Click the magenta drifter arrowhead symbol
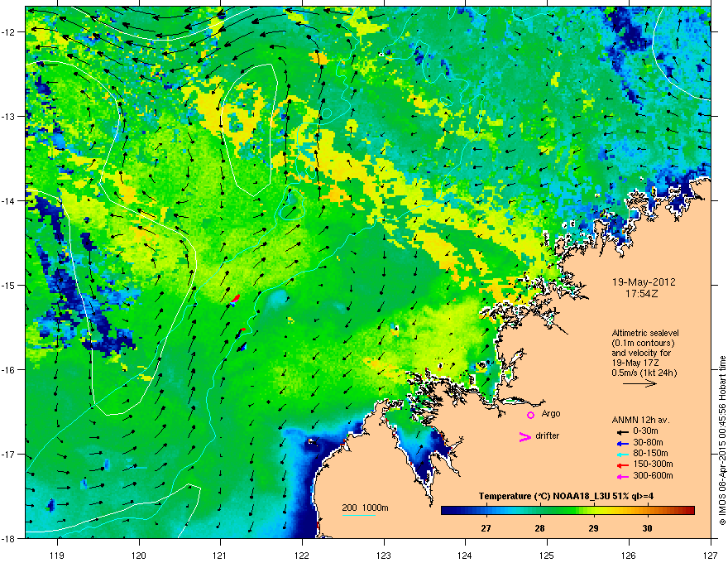This screenshot has height=563, width=728. 524,436
